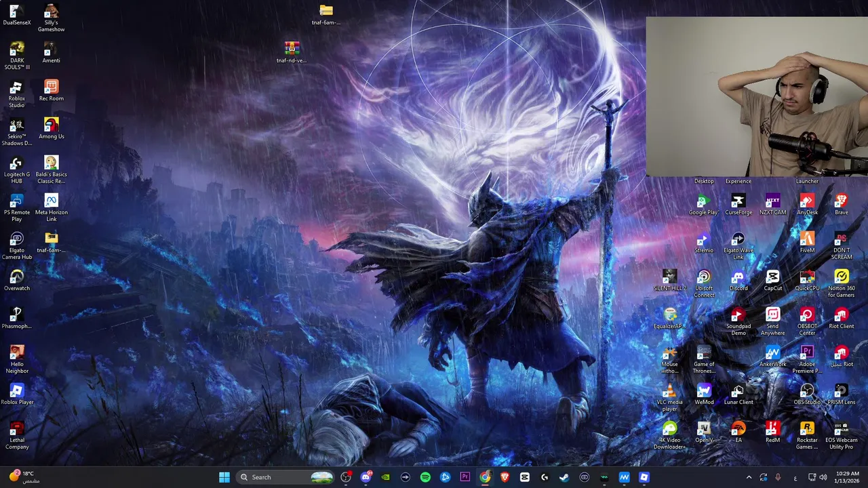Select the WeMod desktop icon
The image size is (868, 488).
[704, 394]
